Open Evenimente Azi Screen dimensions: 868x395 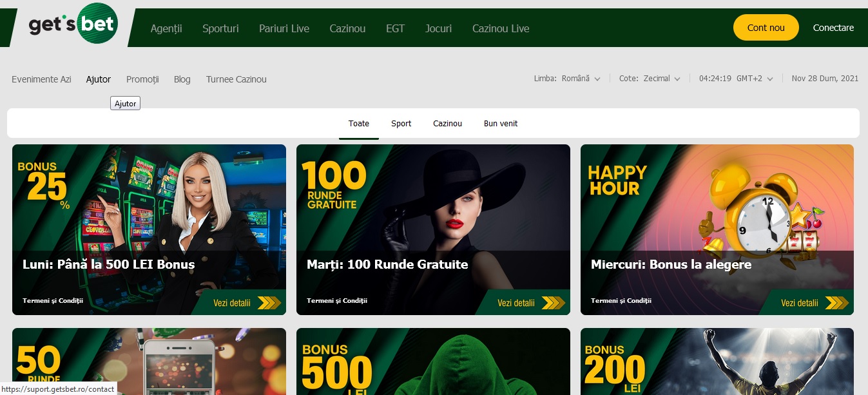41,79
